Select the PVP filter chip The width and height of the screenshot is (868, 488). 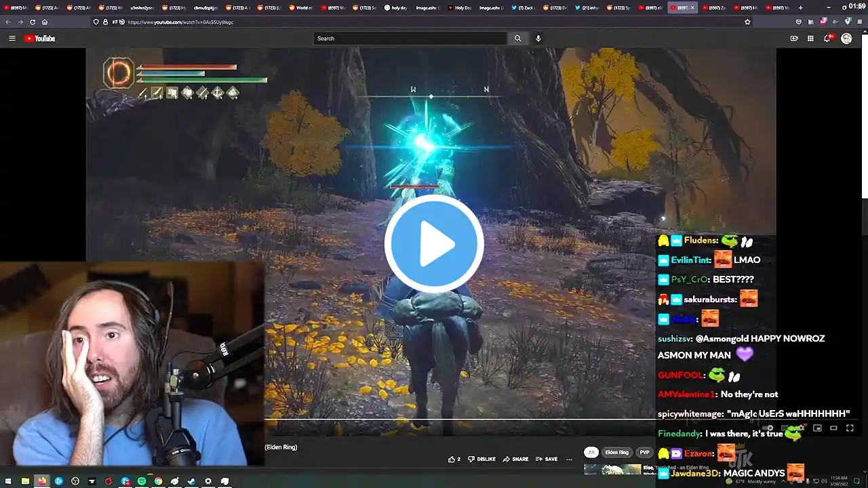pyautogui.click(x=644, y=452)
